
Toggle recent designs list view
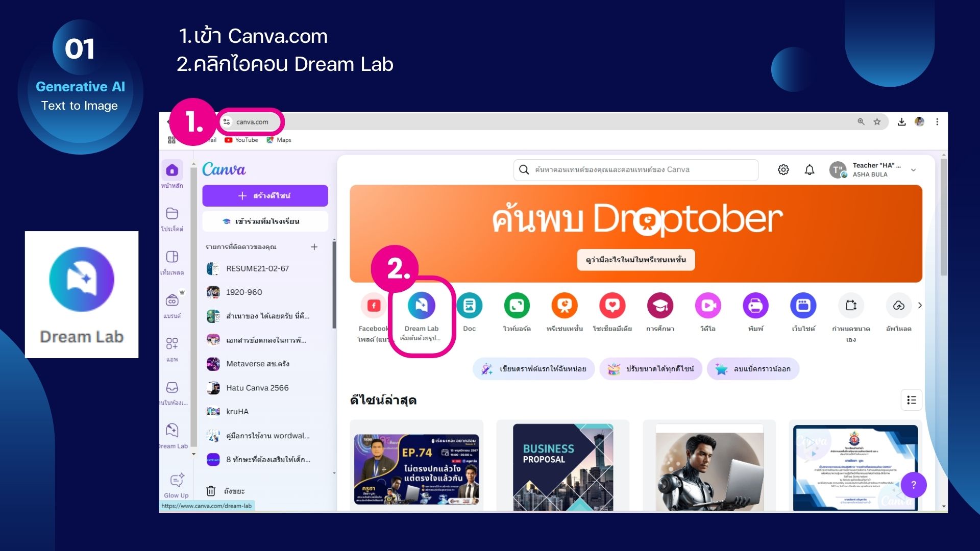point(911,400)
